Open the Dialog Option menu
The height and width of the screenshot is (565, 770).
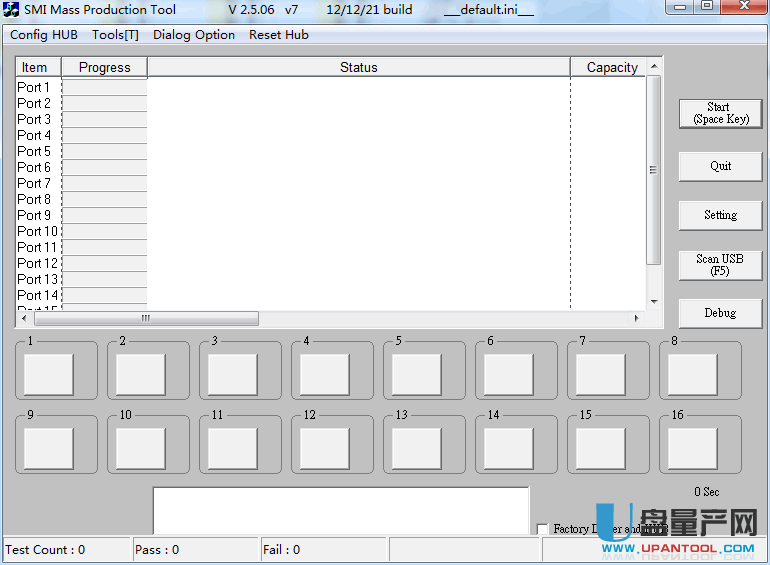194,35
